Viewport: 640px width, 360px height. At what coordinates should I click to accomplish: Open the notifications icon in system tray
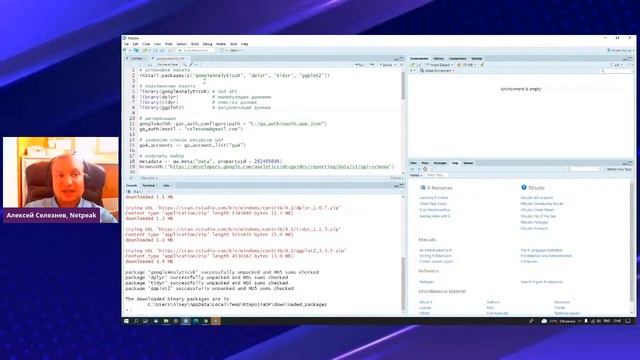point(628,321)
